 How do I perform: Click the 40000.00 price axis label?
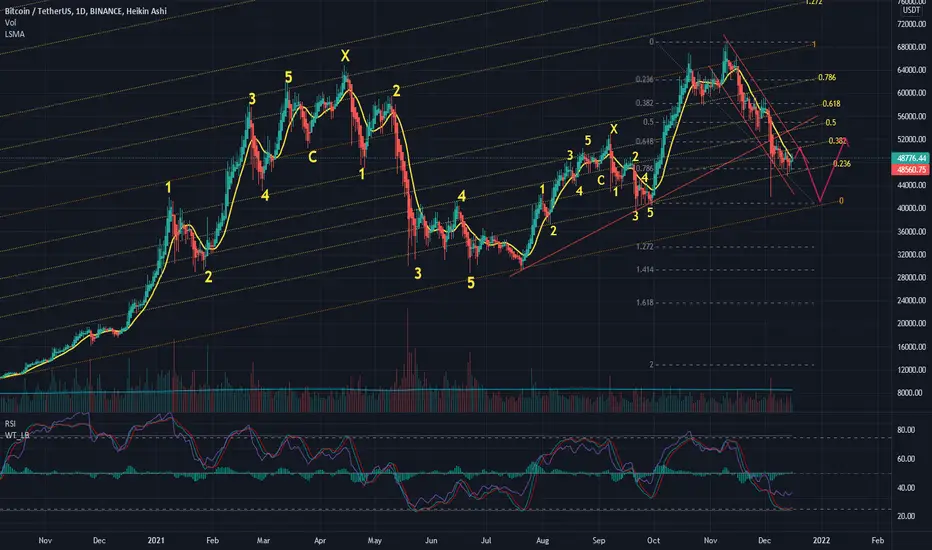(912, 208)
